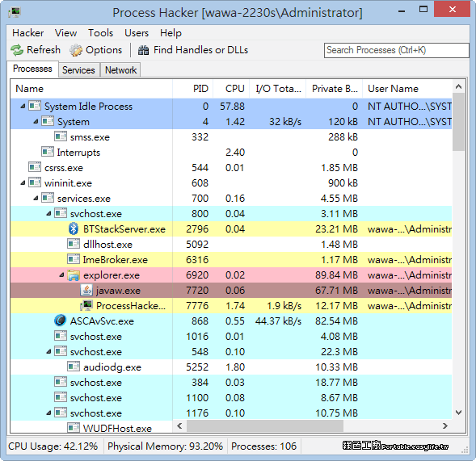
Task: Click the Bluetooth icon of BTStackServer.exe
Action: tap(74, 228)
